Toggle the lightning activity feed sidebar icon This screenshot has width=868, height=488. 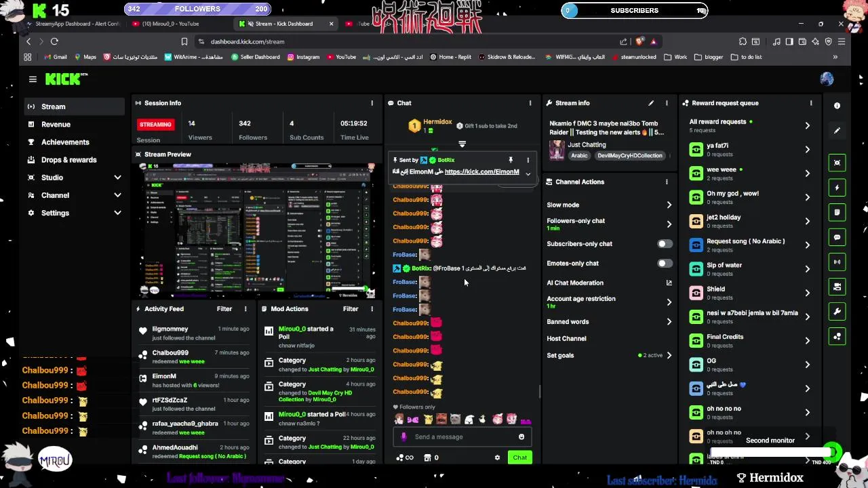837,188
